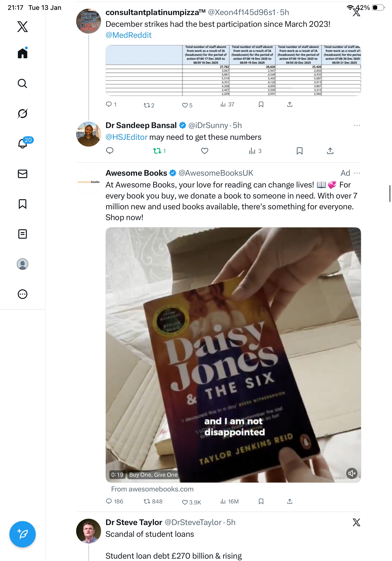This screenshot has width=392, height=561.
Task: Open the @MedReddit mention link
Action: pos(128,35)
